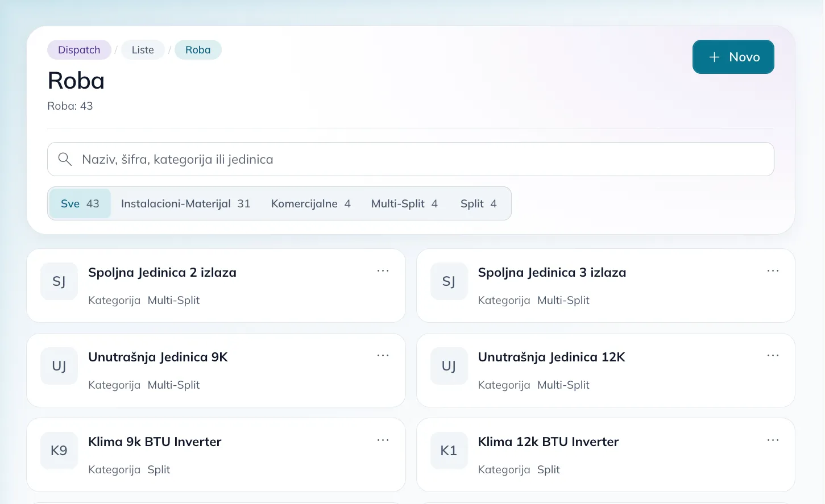Click the Roba page heading
825x504 pixels.
[76, 81]
